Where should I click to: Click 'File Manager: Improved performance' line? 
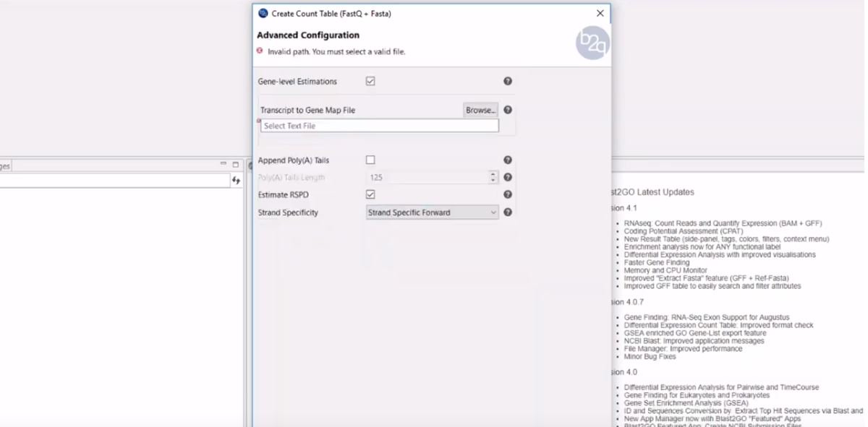[683, 348]
